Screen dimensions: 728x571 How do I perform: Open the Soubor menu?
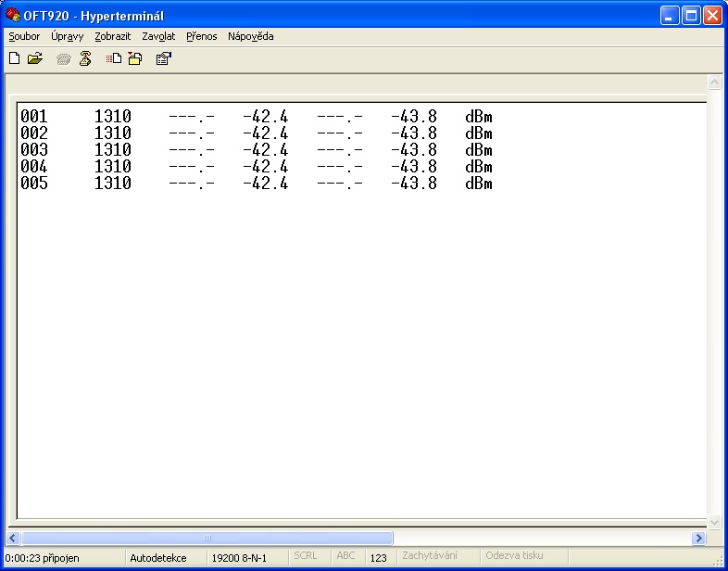[24, 36]
